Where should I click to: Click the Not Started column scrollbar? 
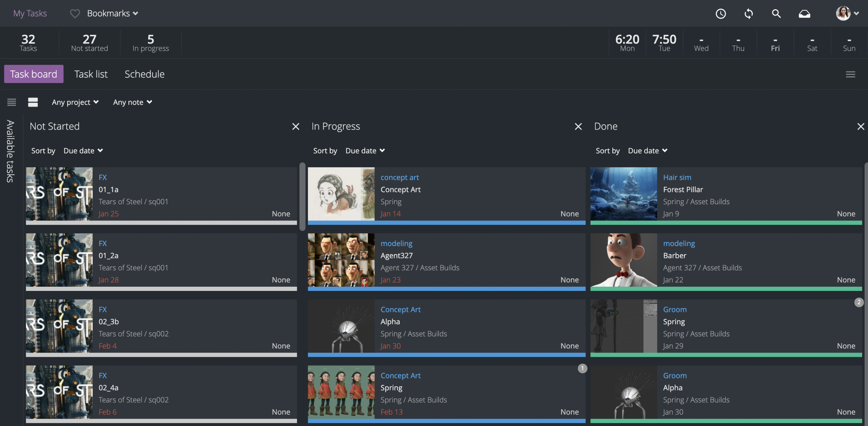pos(302,196)
